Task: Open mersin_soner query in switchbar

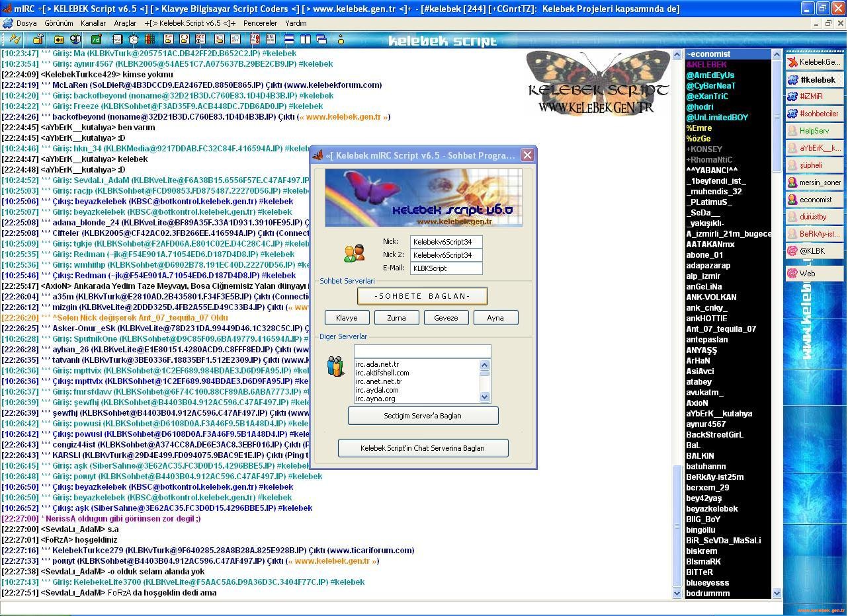Action: (x=814, y=182)
